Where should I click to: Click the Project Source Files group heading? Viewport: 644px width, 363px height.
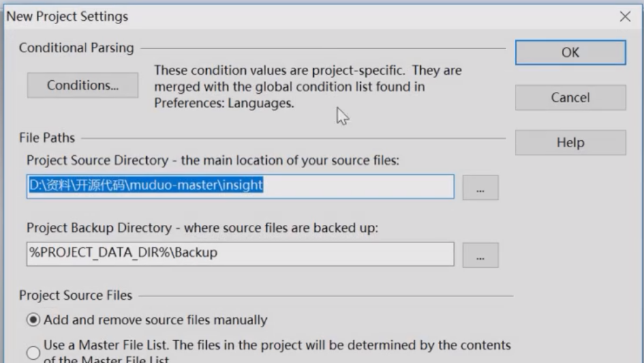(x=76, y=295)
